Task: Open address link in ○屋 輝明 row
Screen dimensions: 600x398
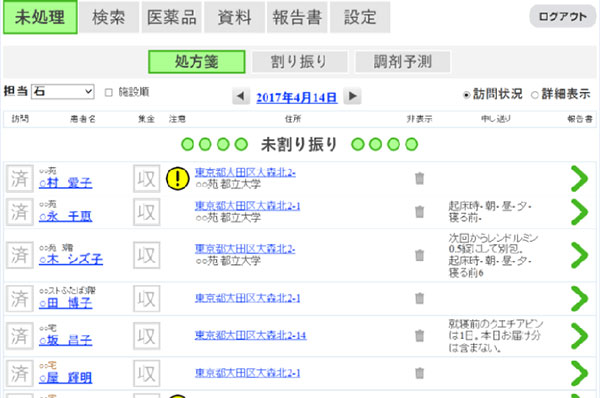Action: (x=248, y=373)
